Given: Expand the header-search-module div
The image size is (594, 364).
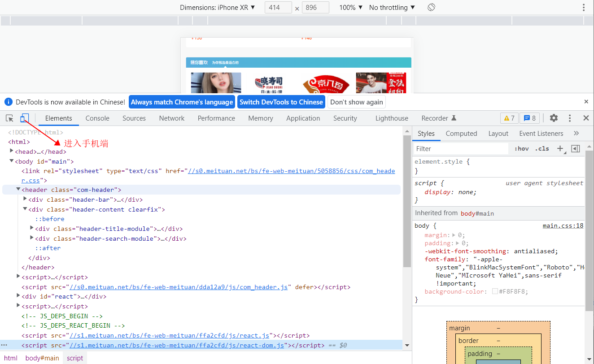Looking at the screenshot, I should click(x=32, y=238).
